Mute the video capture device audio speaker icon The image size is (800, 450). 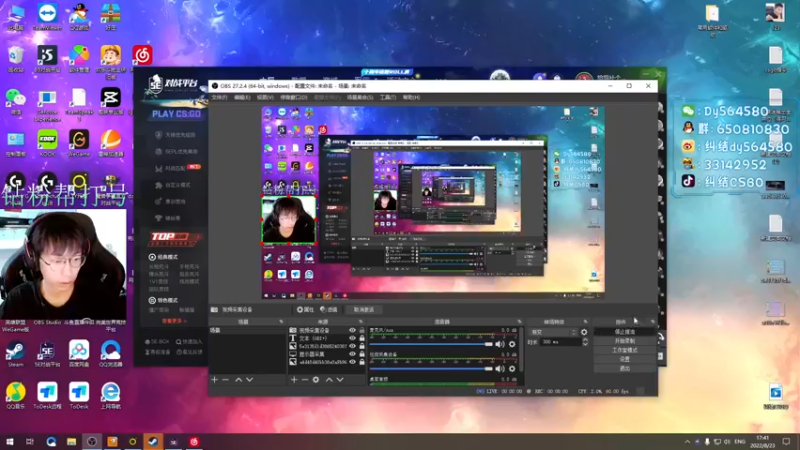coord(499,368)
